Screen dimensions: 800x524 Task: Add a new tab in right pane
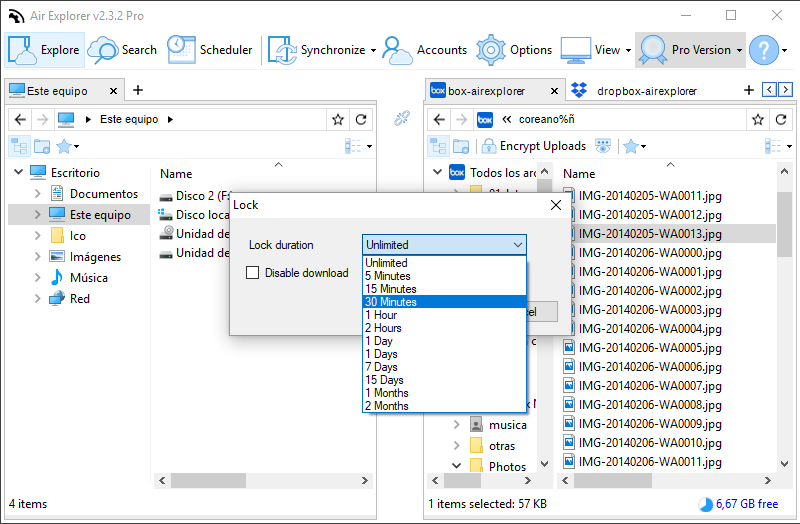748,90
